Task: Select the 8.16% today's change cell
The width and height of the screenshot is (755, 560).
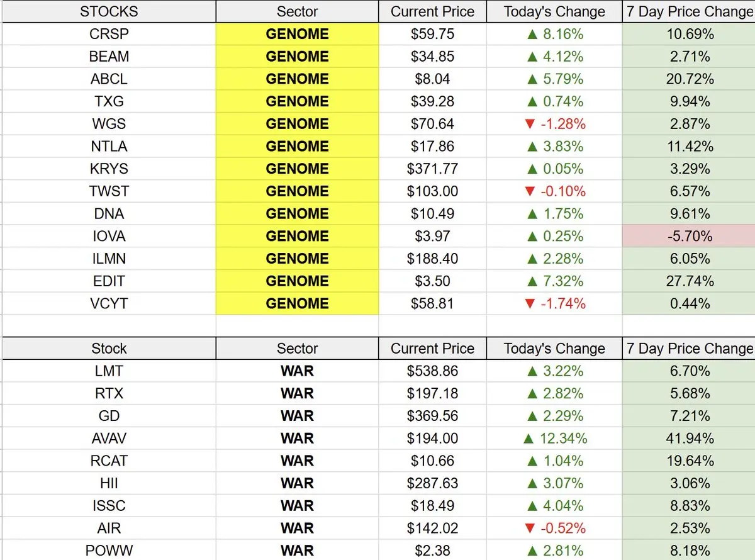Action: [554, 34]
